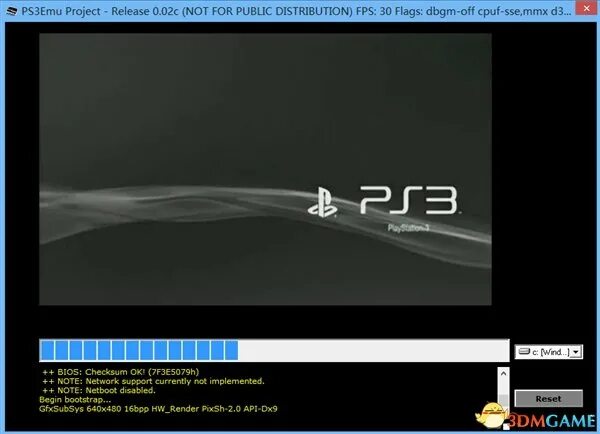Viewport: 600px width, 434px height.
Task: Close the PS3Emu Project window
Action: [586, 8]
